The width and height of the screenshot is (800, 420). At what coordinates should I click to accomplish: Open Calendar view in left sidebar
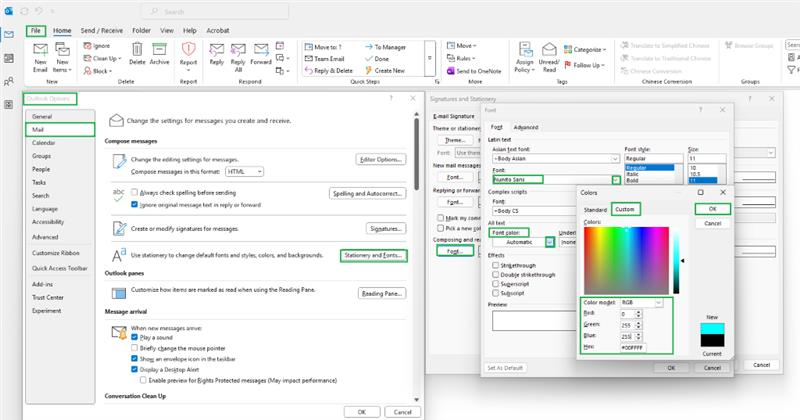pyautogui.click(x=9, y=58)
